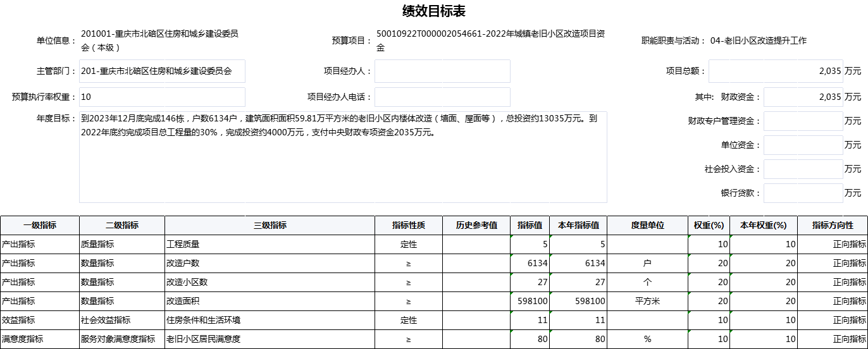This screenshot has height=349, width=868.
Task: Click the 本年权重(%) column header
Action: [763, 225]
